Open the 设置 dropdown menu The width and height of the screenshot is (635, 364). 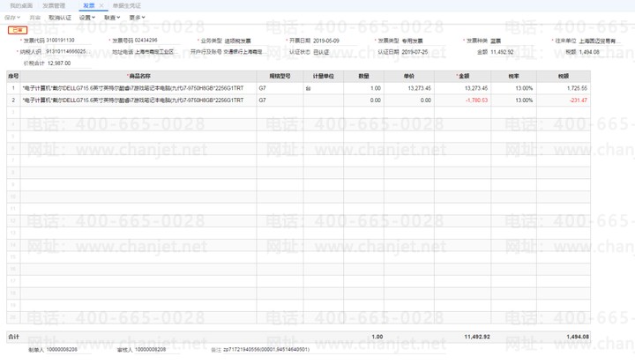pos(87,18)
